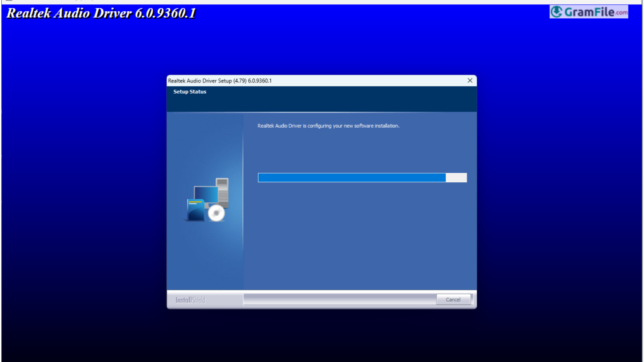Screen dimensions: 644x362
Task: Click the Setup Status heading
Action: [x=189, y=92]
